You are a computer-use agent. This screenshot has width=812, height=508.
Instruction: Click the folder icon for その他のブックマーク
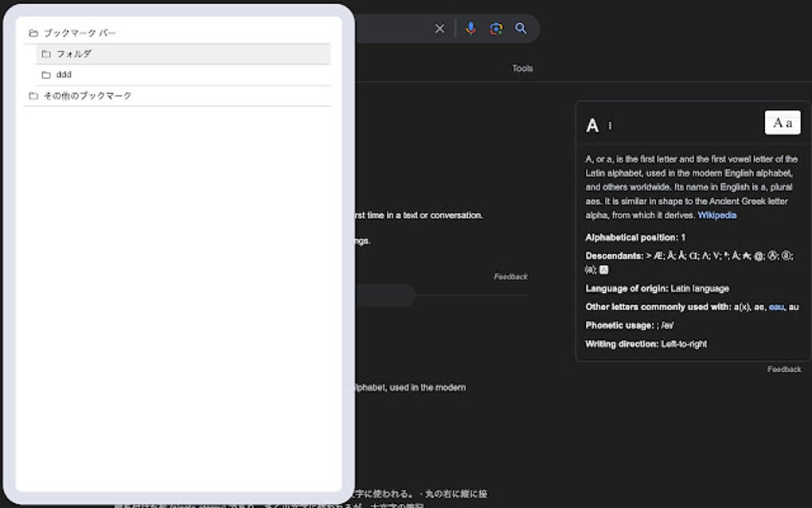coord(33,95)
